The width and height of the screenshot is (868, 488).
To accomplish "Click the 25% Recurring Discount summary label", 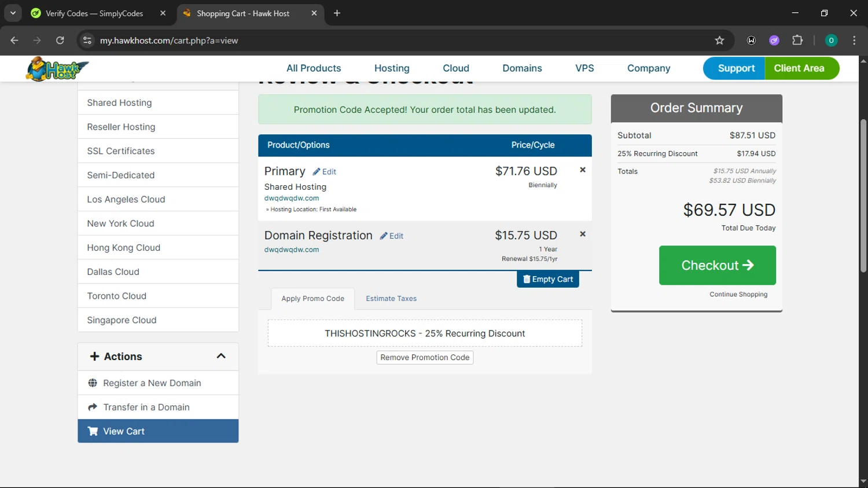I will tap(657, 154).
